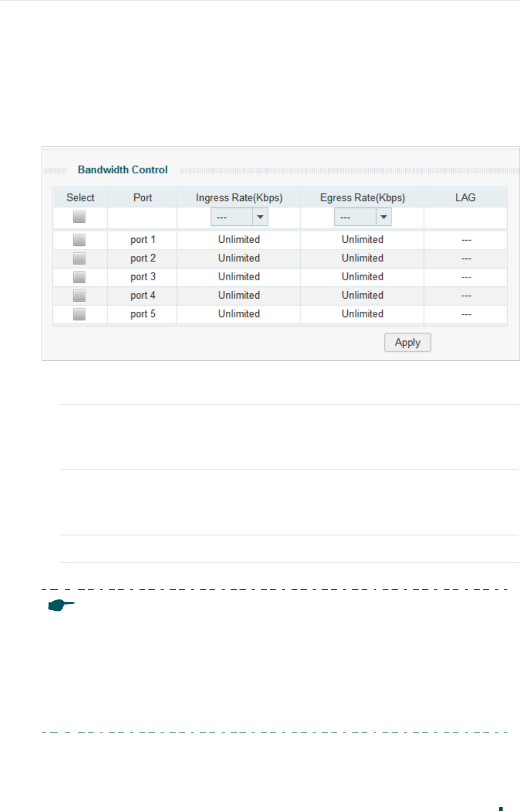The width and height of the screenshot is (520, 812).
Task: Tick the select-all checkbox in header row
Action: click(79, 216)
